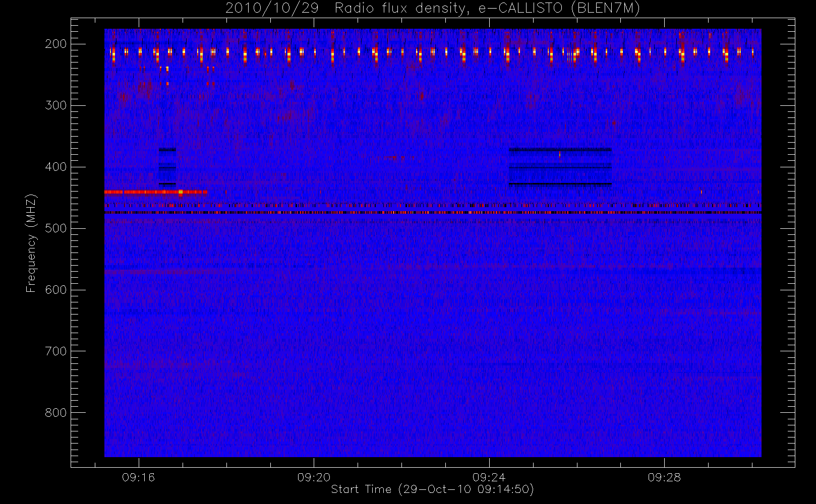Click the 09:20 time tick label
The image size is (816, 504).
(314, 477)
